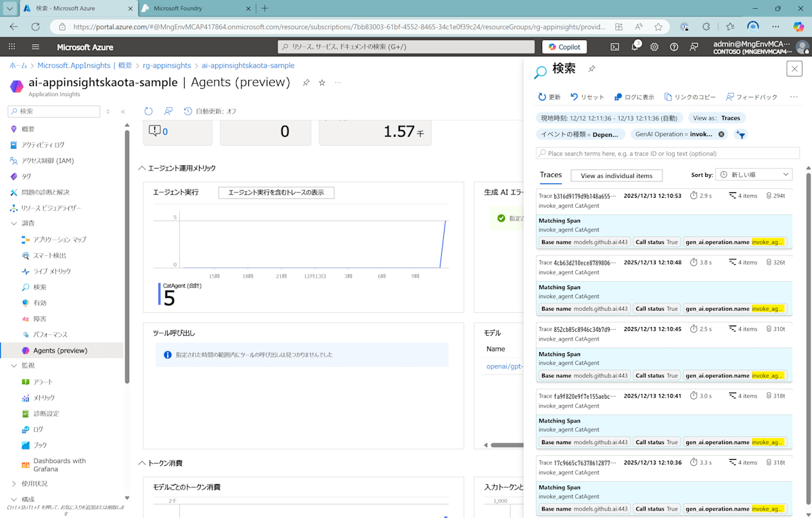Open スマート検出
812x518 pixels.
49,255
